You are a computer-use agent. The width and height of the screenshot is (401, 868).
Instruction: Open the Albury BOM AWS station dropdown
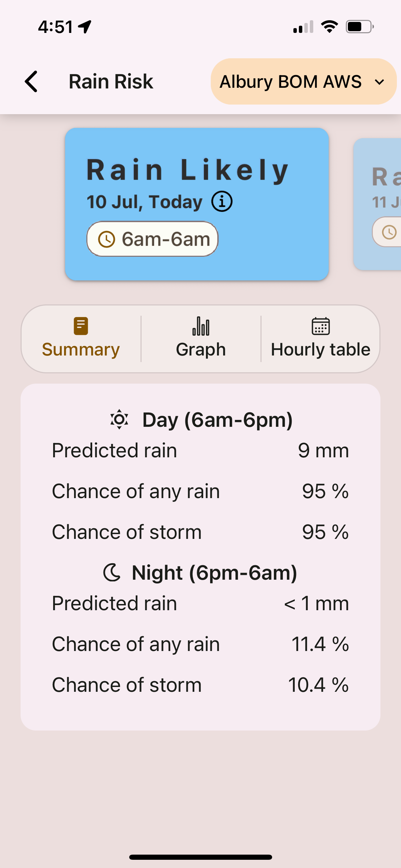(x=291, y=82)
